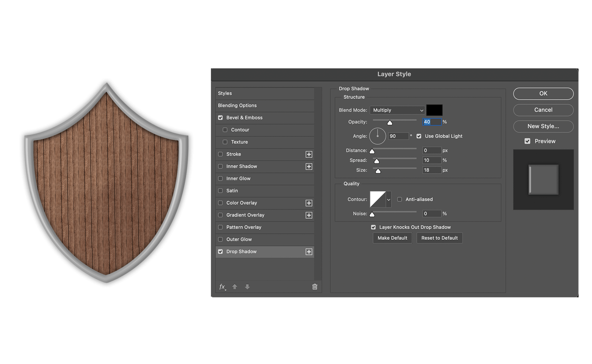Toggle Use Global Light checkbox
The height and width of the screenshot is (364, 592).
[419, 136]
